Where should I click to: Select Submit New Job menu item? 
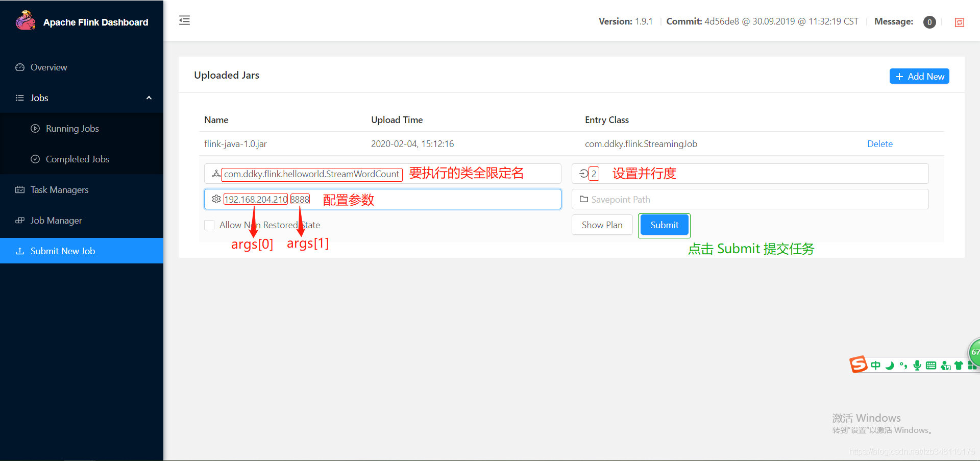click(82, 251)
